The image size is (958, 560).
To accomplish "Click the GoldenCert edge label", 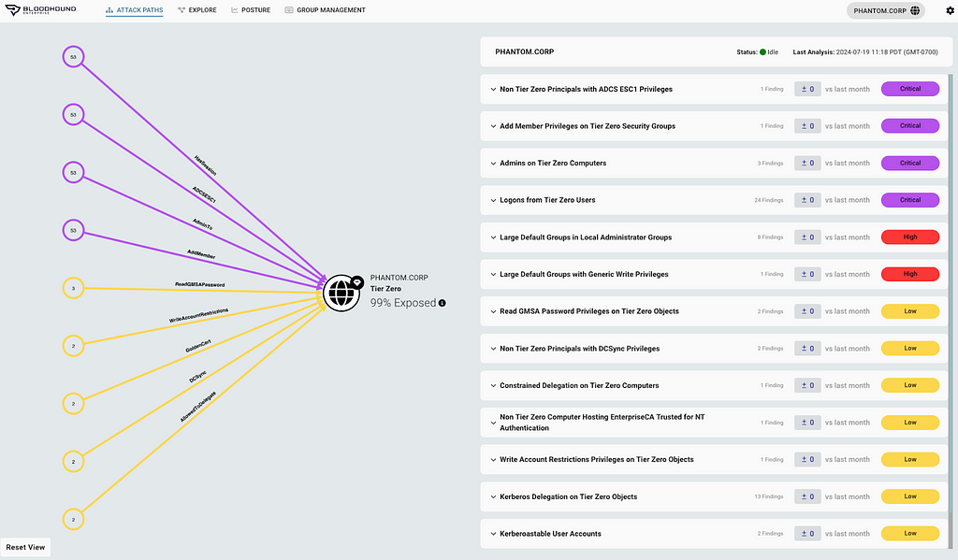I will 198,346.
